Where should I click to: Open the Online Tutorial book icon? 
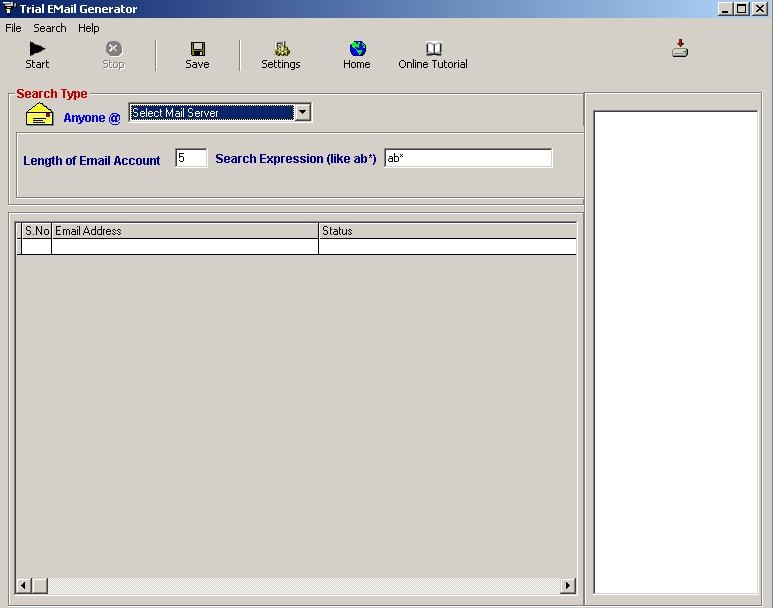point(433,48)
